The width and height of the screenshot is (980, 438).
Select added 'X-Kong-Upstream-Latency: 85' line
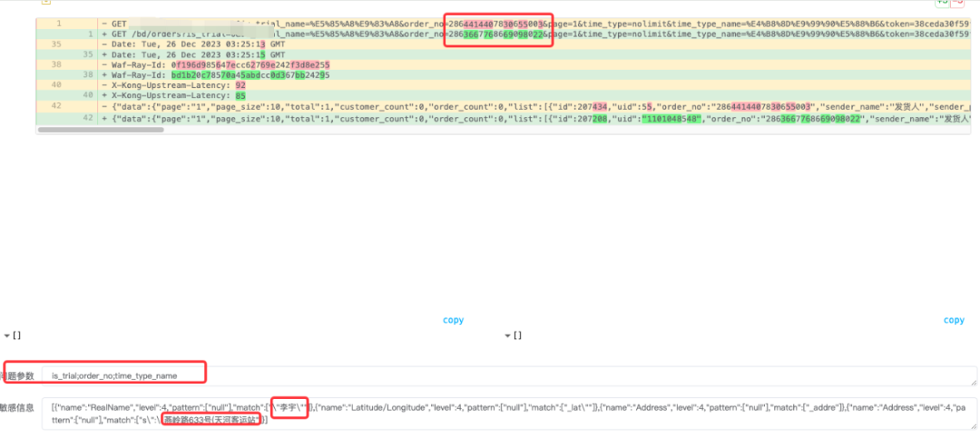[x=503, y=95]
